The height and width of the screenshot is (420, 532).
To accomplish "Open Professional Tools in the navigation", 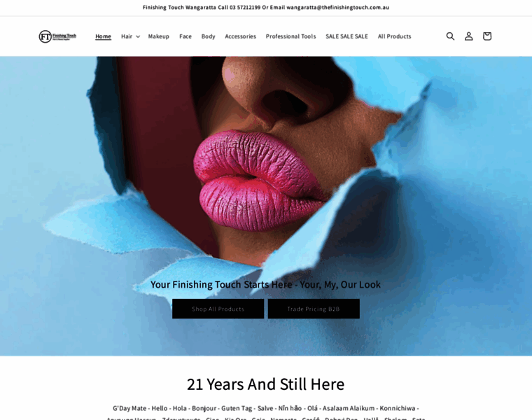I will coord(290,36).
